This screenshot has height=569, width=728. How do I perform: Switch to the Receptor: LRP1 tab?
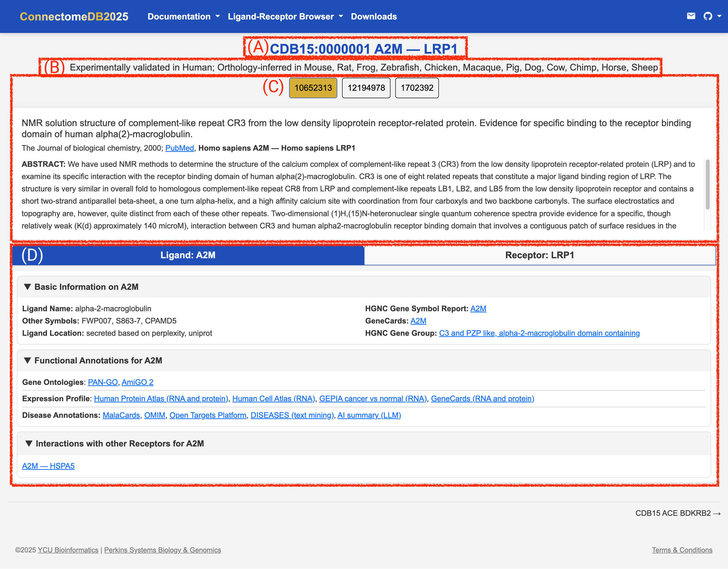point(539,255)
